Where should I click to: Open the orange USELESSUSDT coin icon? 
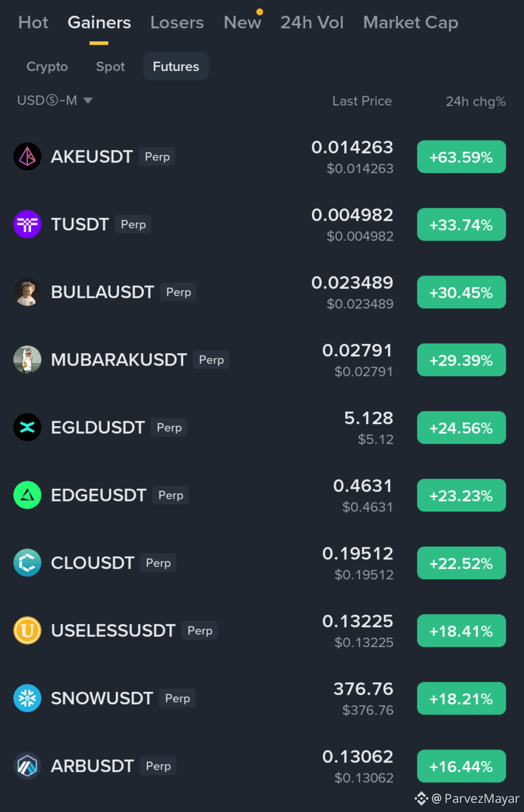(27, 630)
